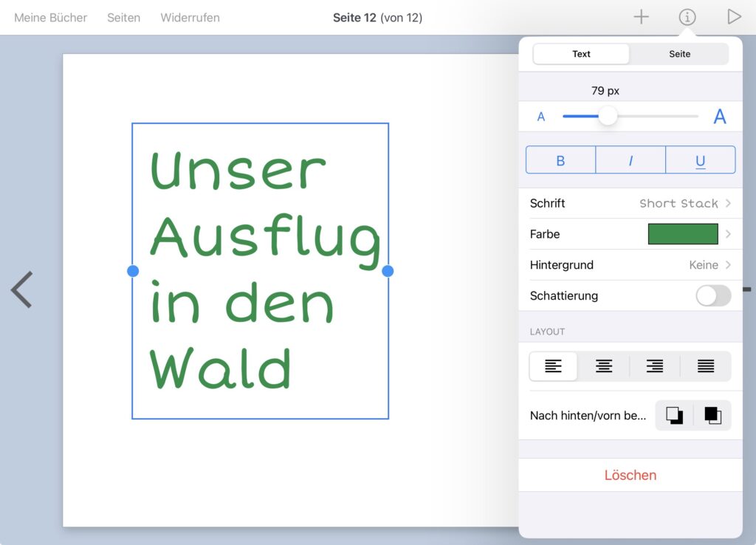Open the Hintergrund Keine setting
The width and height of the screenshot is (756, 545).
pyautogui.click(x=630, y=265)
